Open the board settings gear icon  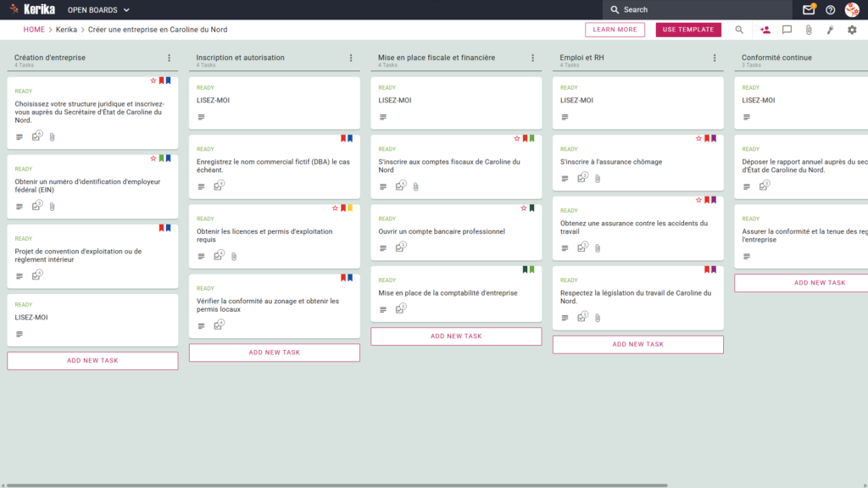point(852,30)
